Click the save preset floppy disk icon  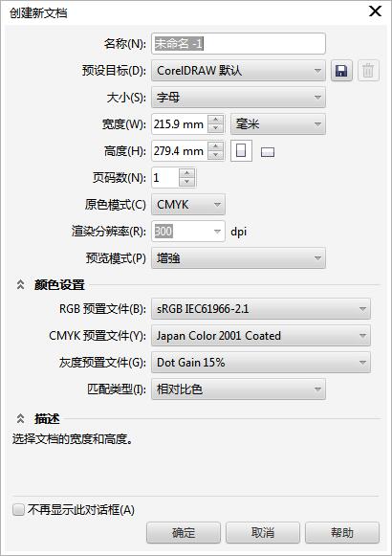tap(341, 71)
